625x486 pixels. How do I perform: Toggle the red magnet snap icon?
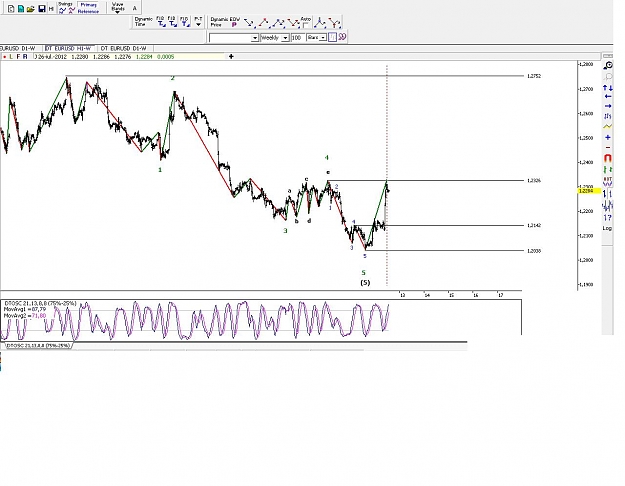(607, 158)
